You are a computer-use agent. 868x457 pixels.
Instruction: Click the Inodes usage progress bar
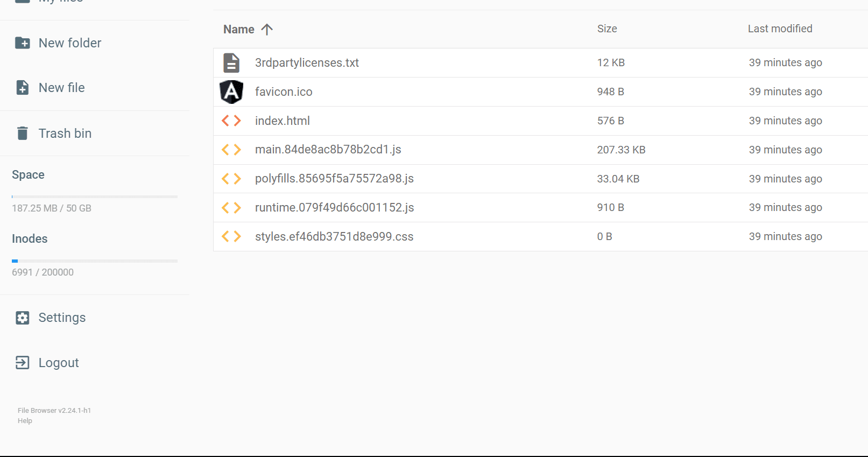95,261
